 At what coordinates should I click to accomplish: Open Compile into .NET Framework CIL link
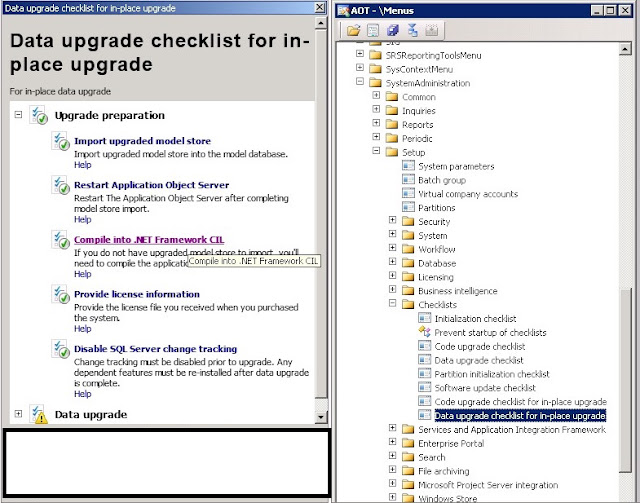(149, 240)
